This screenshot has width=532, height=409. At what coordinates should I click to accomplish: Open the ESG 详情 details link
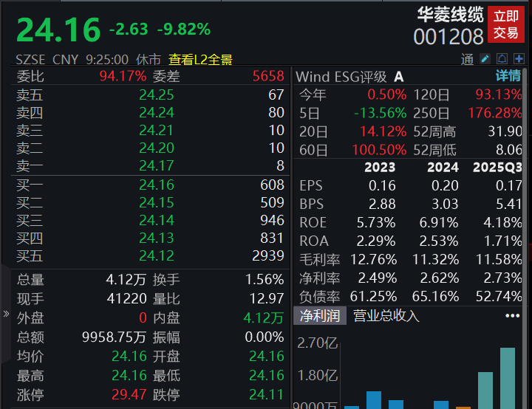(x=508, y=76)
